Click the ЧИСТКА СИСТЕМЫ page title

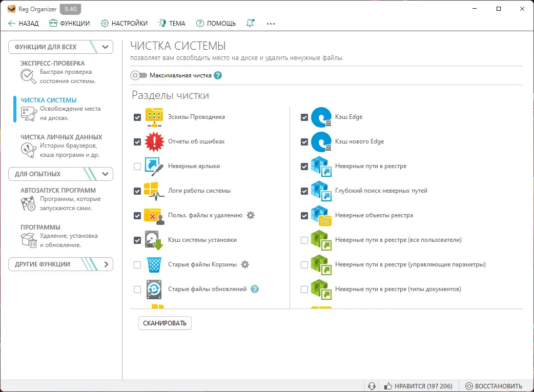coord(178,46)
